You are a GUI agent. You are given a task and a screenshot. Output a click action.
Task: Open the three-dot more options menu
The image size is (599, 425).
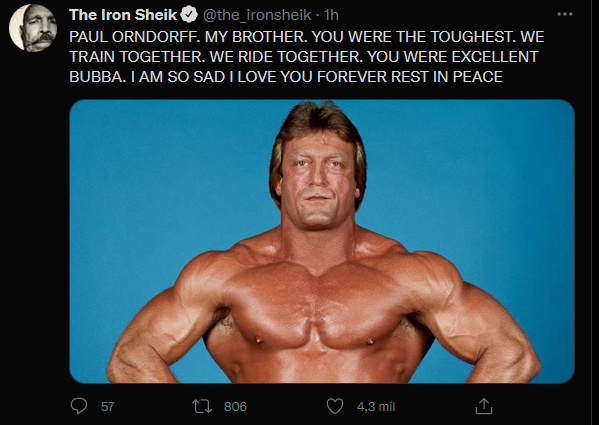pyautogui.click(x=565, y=15)
